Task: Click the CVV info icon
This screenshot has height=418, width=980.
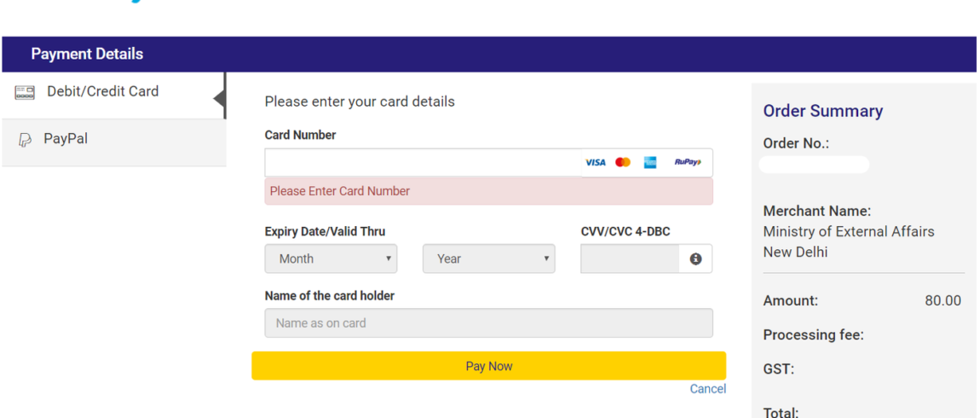Action: 695,259
